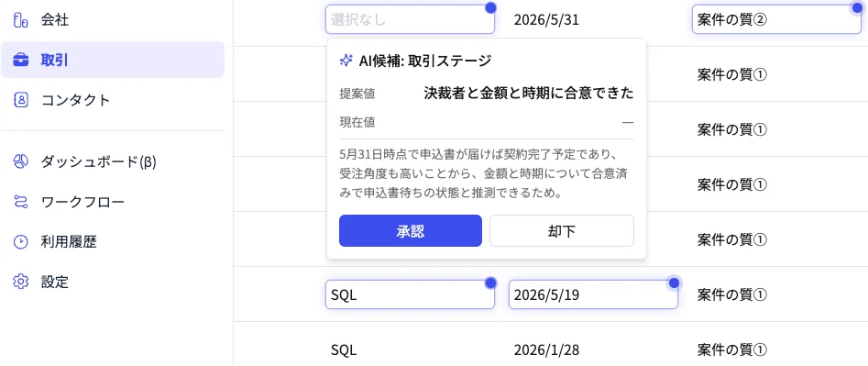The image size is (868, 366).
Task: Reject the AI suggestion with 却下
Action: (x=562, y=231)
